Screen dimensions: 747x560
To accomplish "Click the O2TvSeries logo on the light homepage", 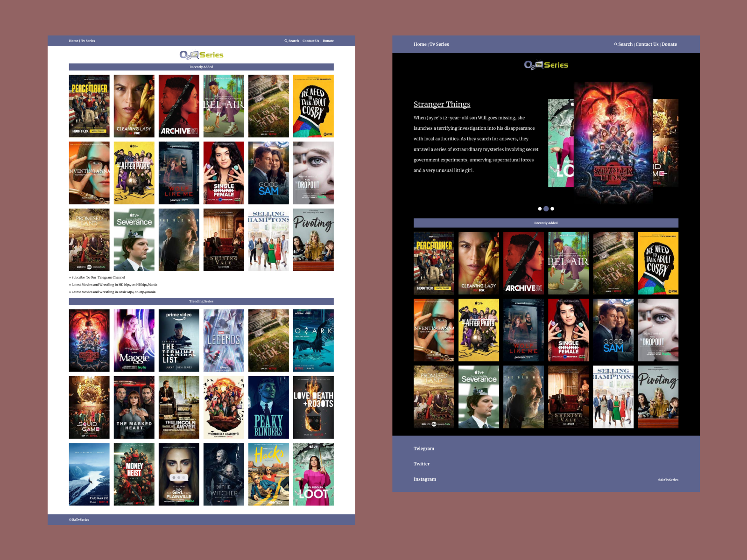I will (202, 55).
